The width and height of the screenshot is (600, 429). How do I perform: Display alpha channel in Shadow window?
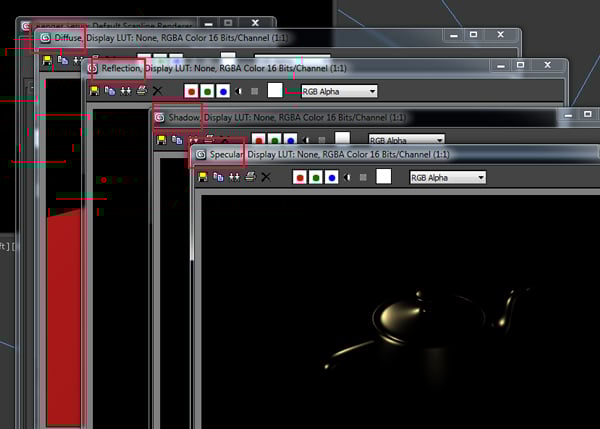[x=306, y=140]
